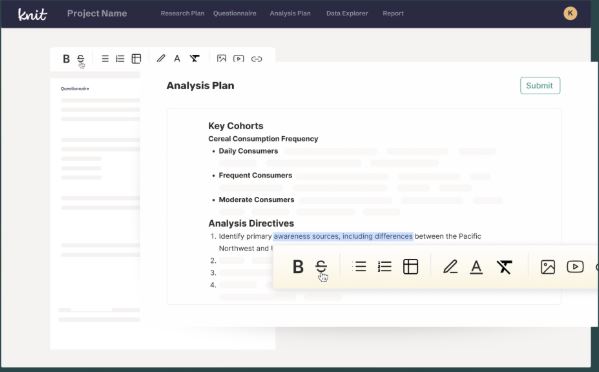Click the knit logo

pyautogui.click(x=32, y=14)
